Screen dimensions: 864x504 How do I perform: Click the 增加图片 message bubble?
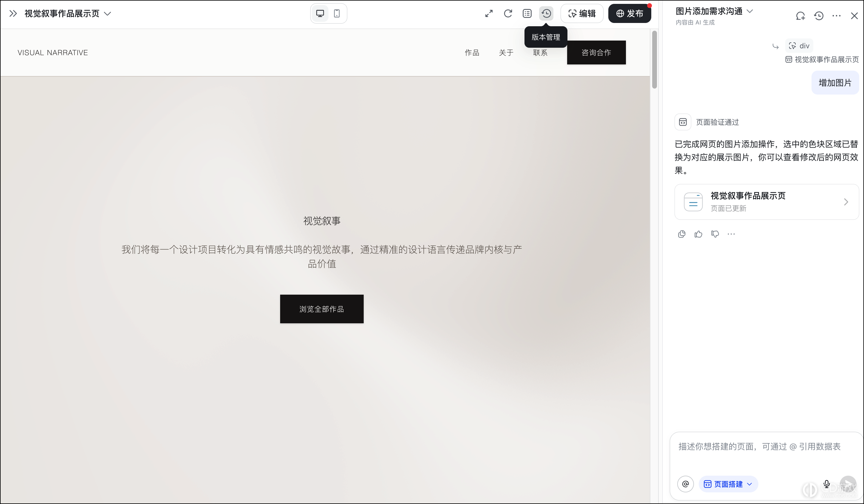click(x=835, y=83)
